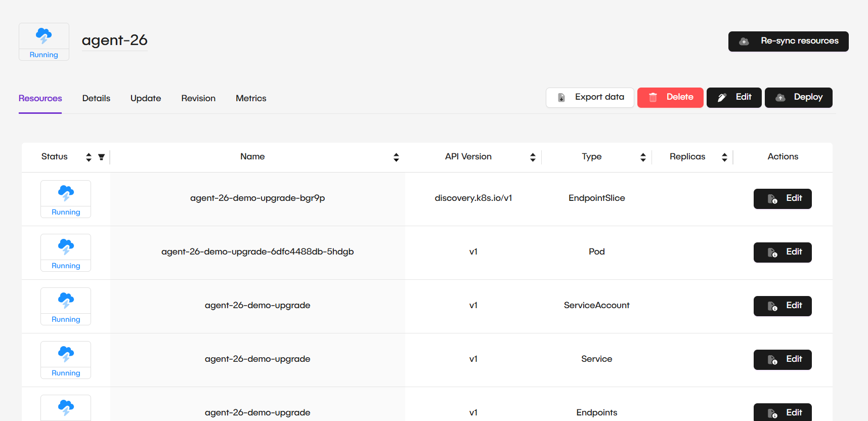Click the Deploy button
The width and height of the screenshot is (868, 421).
pos(798,97)
